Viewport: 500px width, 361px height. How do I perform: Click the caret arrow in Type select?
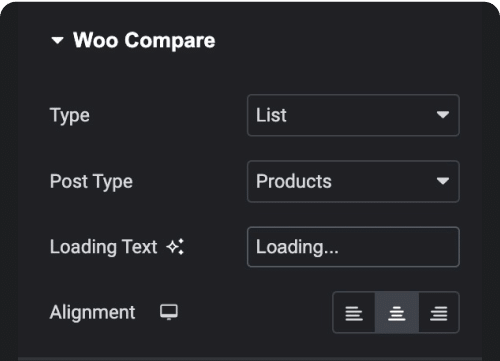coord(443,115)
